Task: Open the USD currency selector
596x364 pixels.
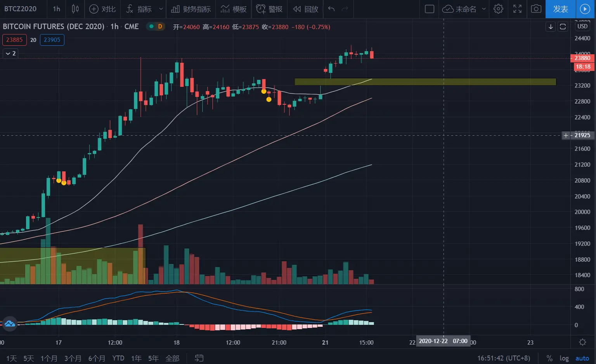Action: click(582, 26)
